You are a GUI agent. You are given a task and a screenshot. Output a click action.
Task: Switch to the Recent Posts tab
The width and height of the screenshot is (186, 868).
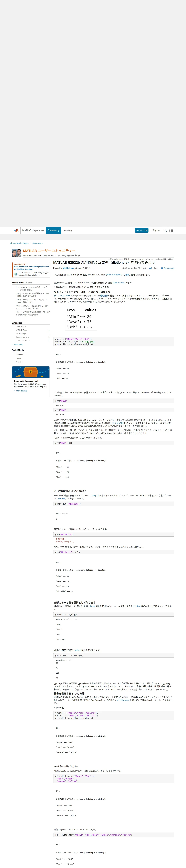tap(18, 282)
